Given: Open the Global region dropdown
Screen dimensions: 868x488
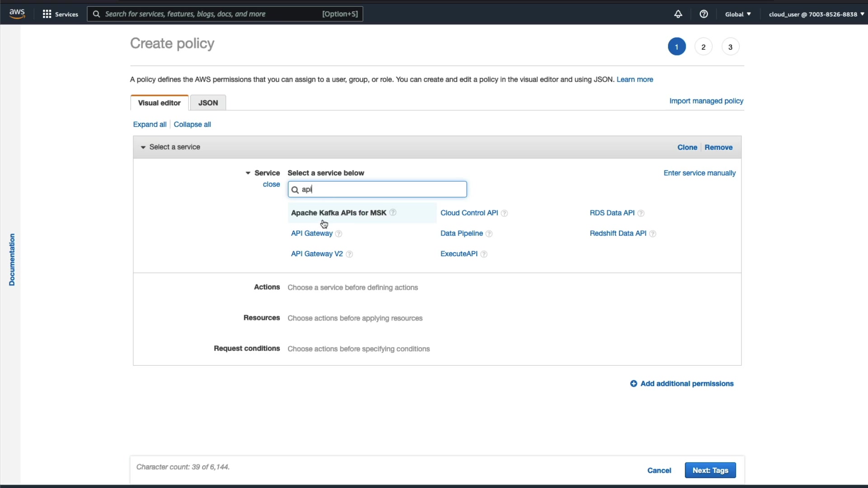Looking at the screenshot, I should coord(738,14).
